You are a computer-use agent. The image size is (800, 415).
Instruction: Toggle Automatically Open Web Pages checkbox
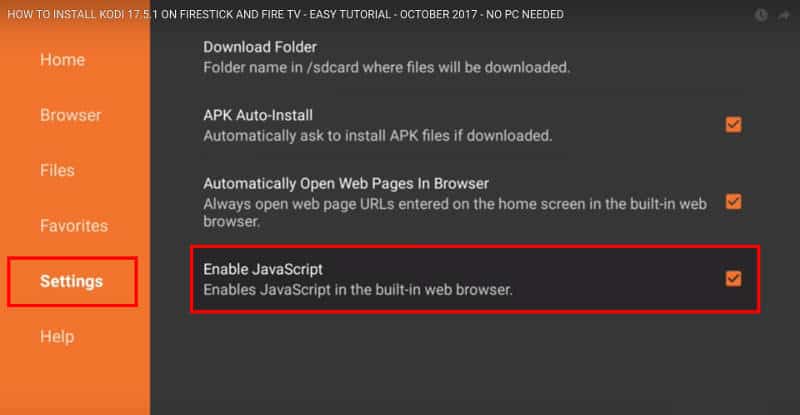pos(733,202)
